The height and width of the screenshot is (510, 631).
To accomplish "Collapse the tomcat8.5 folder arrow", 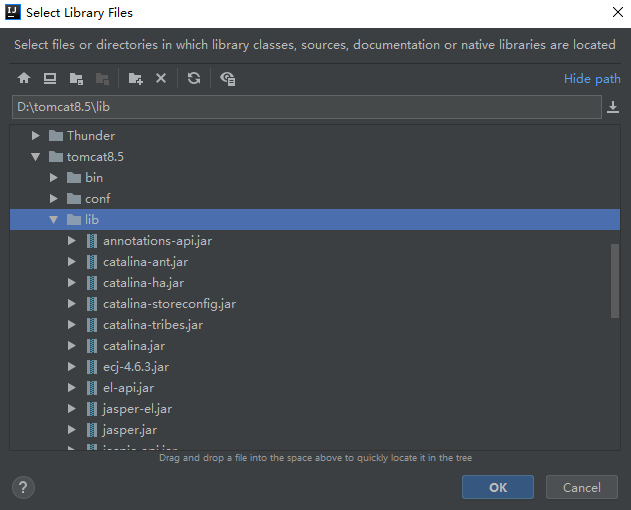I will point(35,157).
